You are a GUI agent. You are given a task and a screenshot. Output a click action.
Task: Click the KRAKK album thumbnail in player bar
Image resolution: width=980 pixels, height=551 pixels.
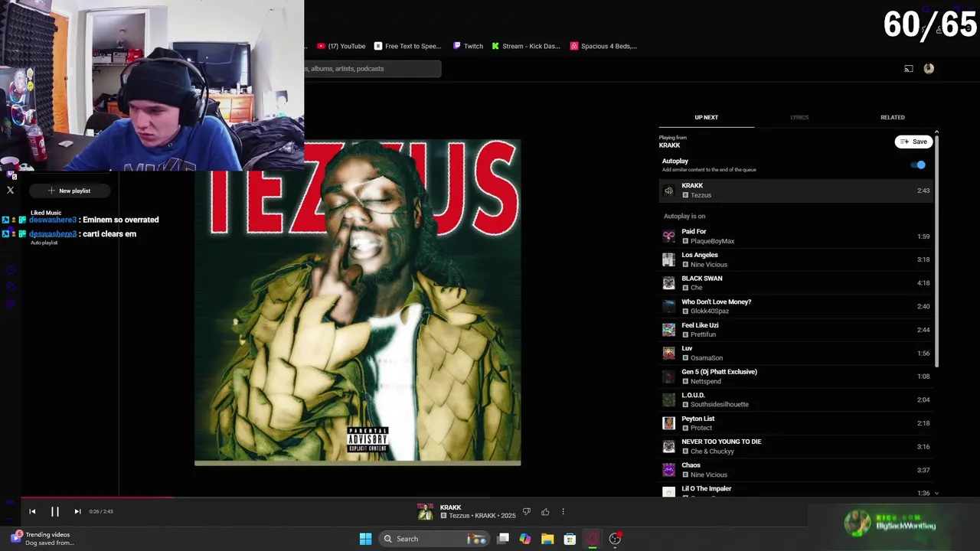pyautogui.click(x=425, y=511)
